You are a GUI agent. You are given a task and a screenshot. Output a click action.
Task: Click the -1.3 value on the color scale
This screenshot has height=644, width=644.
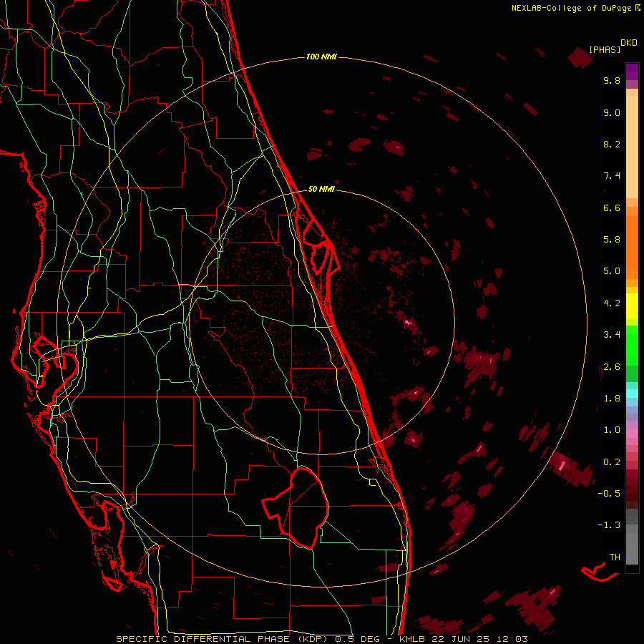click(609, 525)
